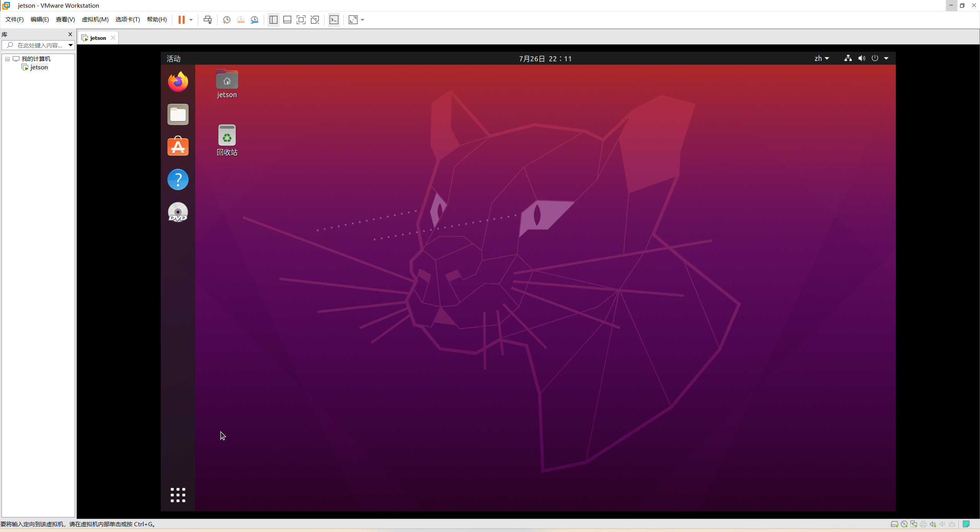
Task: Click the Send Ctrl+Alt+Del toolbar icon
Action: tap(207, 20)
